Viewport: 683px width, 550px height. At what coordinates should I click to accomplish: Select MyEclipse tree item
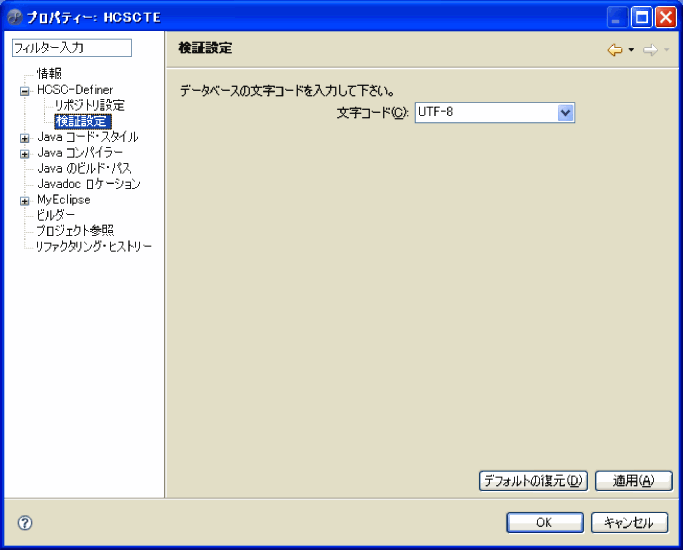click(x=64, y=200)
